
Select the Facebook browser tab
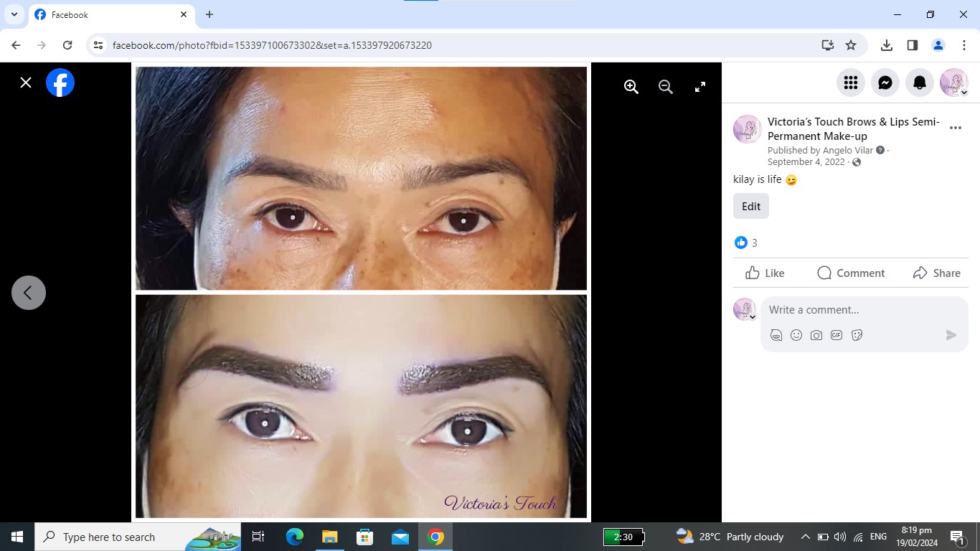pos(111,14)
